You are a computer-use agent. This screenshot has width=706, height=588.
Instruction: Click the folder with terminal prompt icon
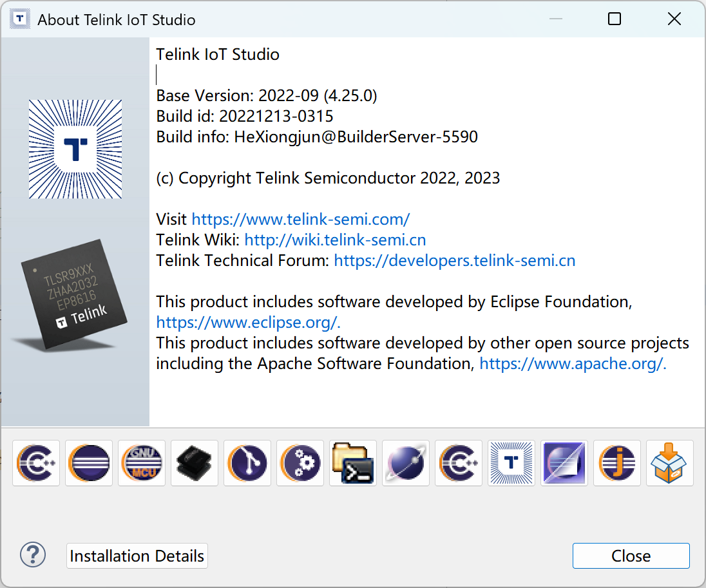353,463
